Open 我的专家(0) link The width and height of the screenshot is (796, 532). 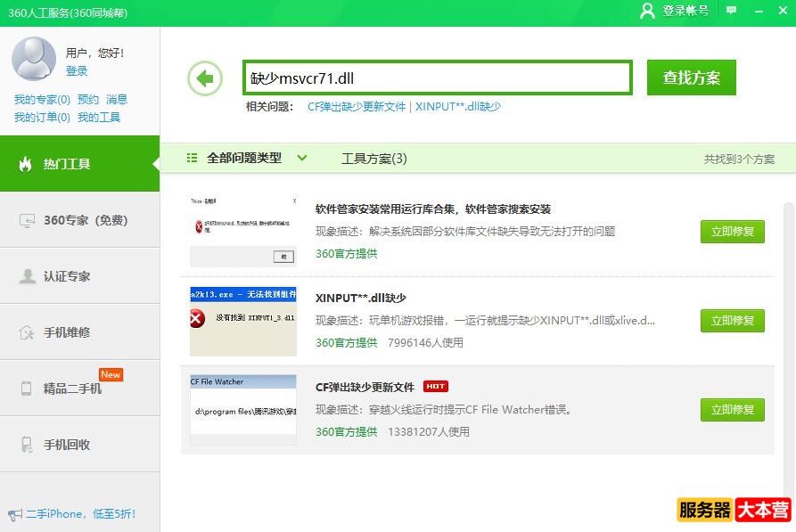click(x=42, y=100)
